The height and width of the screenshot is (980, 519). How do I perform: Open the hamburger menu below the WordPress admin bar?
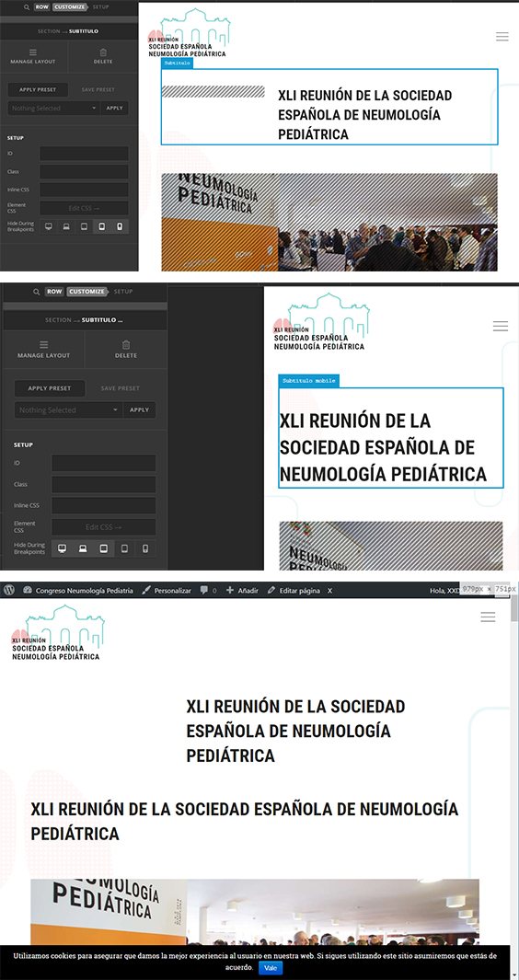click(x=488, y=617)
